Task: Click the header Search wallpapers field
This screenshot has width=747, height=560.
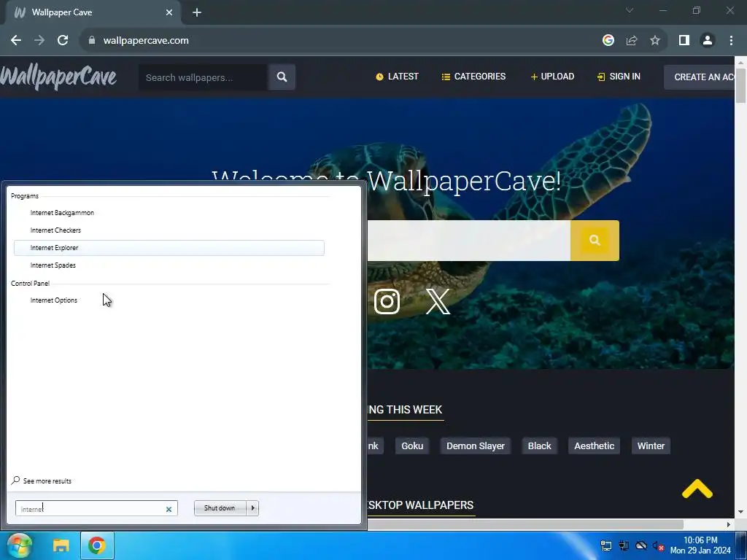Action: click(203, 77)
